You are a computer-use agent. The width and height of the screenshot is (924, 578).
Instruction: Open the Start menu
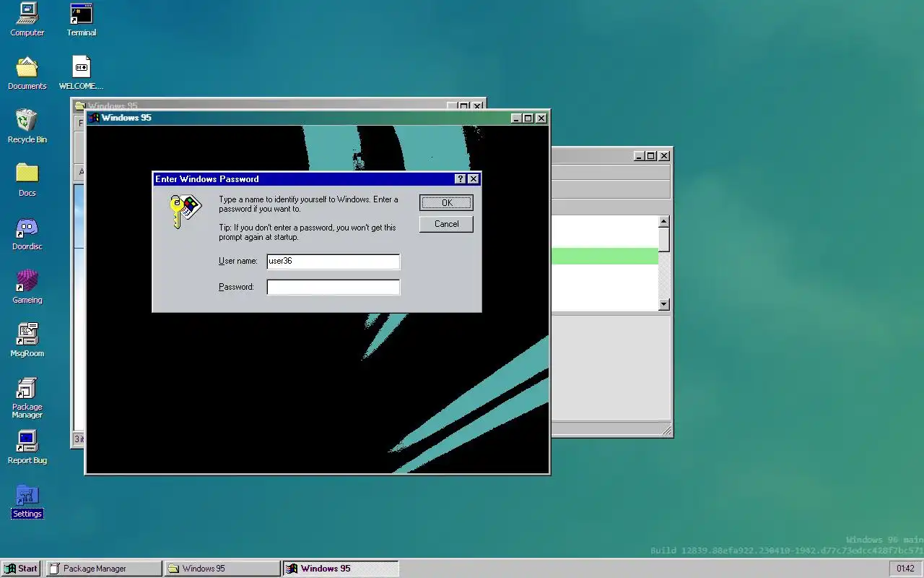[21, 569]
